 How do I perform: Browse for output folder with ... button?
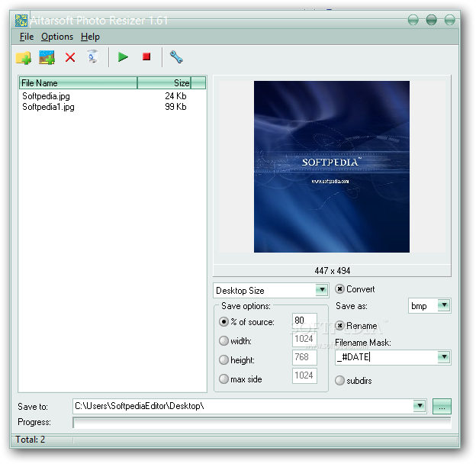442,406
